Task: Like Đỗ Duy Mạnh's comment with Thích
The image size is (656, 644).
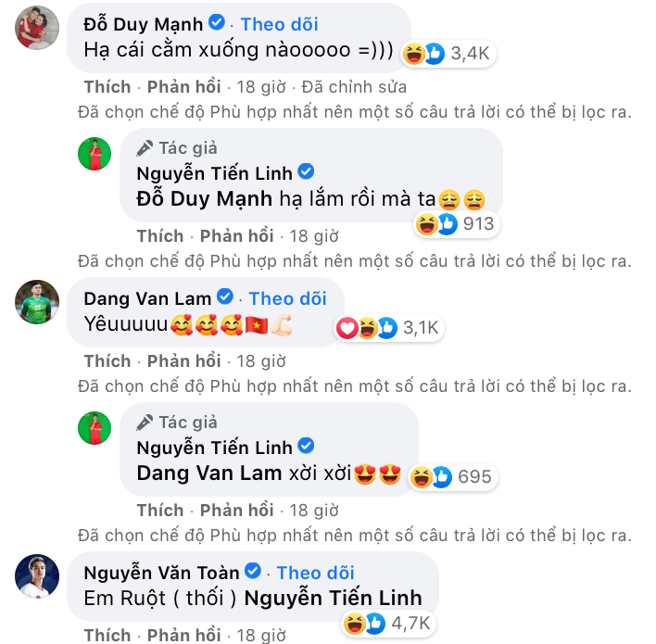Action: (107, 87)
